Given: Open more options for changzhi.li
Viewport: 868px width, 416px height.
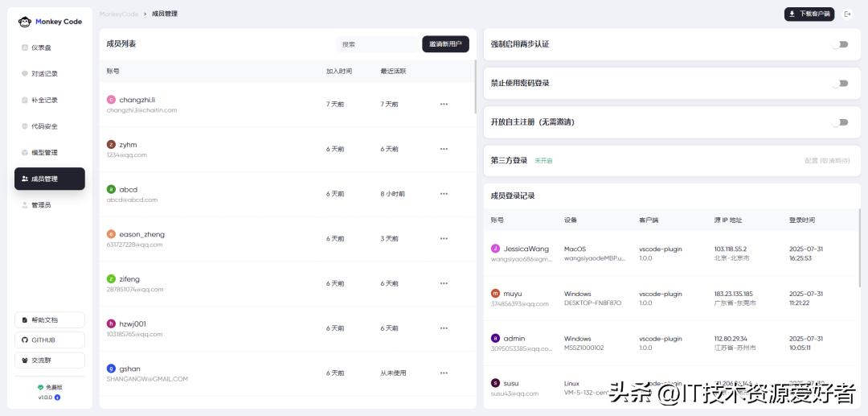Looking at the screenshot, I should coord(444,104).
